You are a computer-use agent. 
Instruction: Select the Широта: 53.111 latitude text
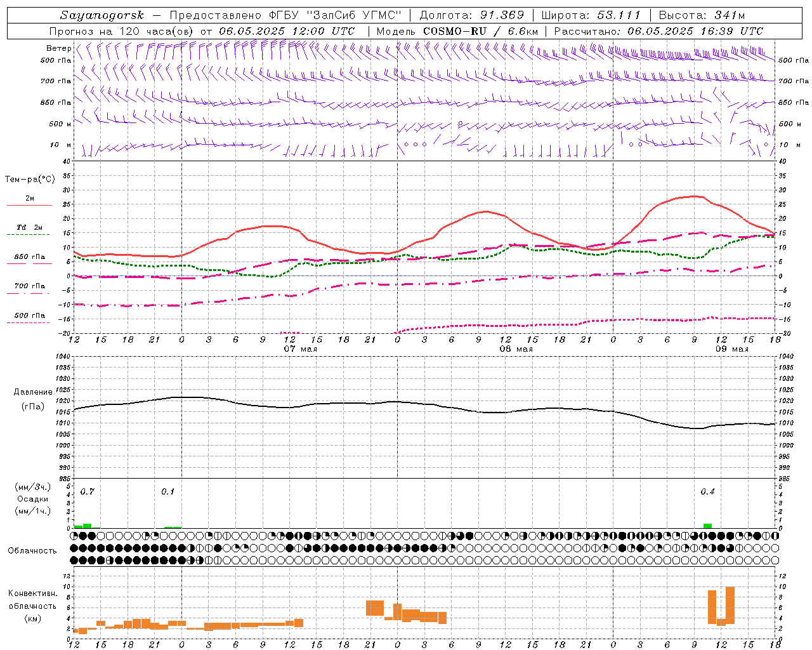[591, 15]
